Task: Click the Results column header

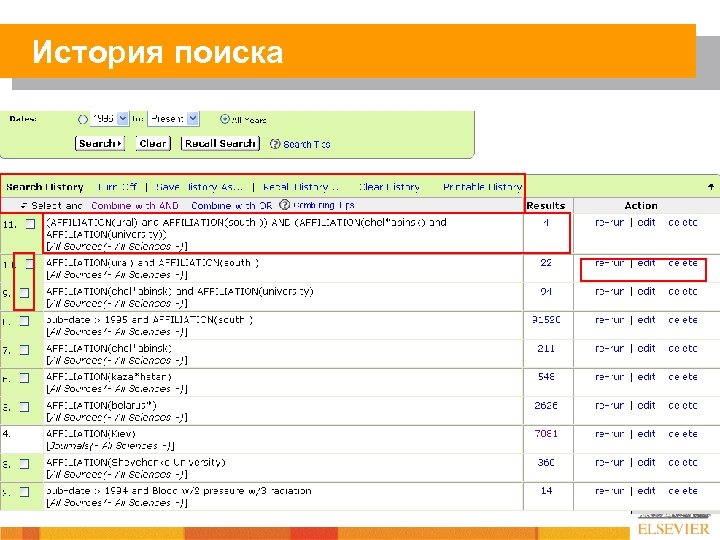Action: pos(546,206)
